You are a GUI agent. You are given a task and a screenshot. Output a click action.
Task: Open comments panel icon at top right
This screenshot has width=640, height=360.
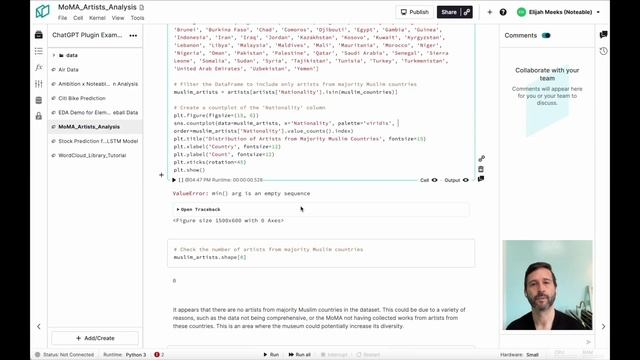tap(603, 35)
